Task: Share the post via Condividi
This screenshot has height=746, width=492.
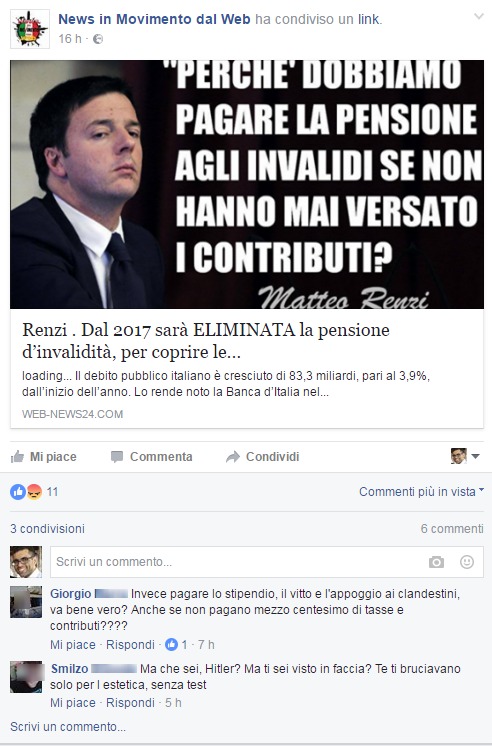Action: 263,457
